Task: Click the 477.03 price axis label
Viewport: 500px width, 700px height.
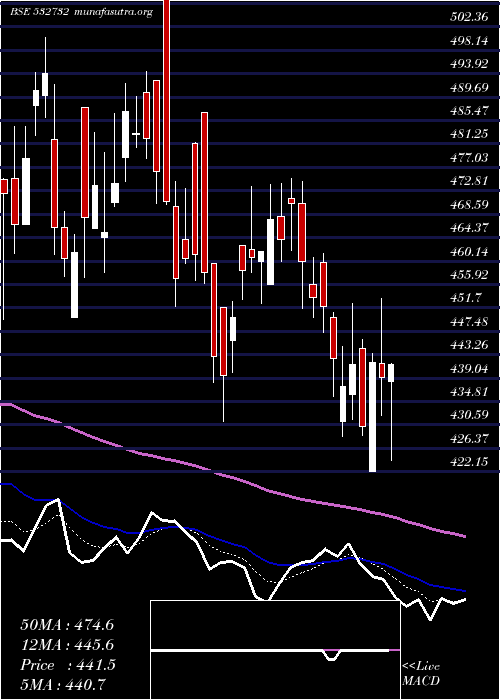Action: coord(469,157)
